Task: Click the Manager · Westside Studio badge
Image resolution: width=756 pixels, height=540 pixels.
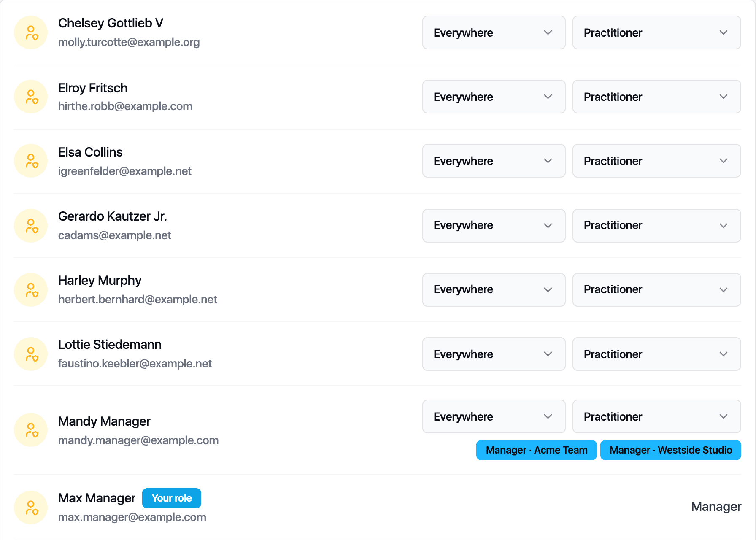Action: pos(671,450)
